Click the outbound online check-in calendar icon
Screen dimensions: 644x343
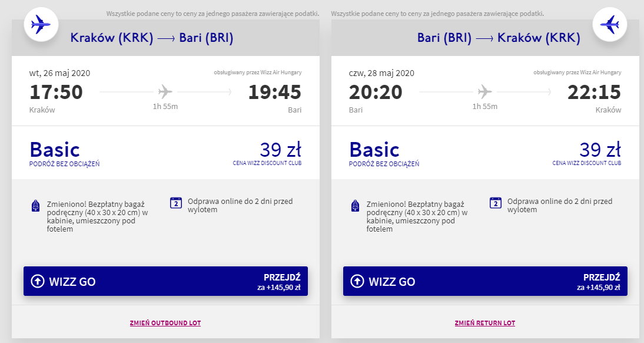(175, 203)
